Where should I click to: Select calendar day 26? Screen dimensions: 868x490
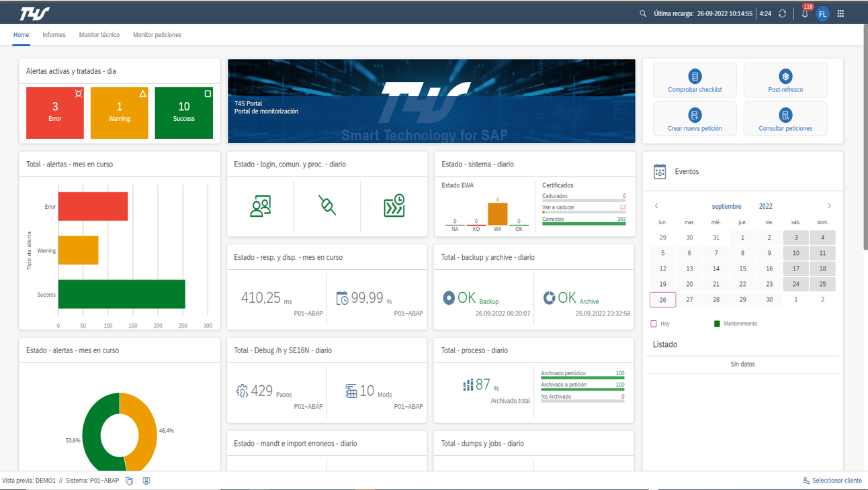pyautogui.click(x=662, y=300)
